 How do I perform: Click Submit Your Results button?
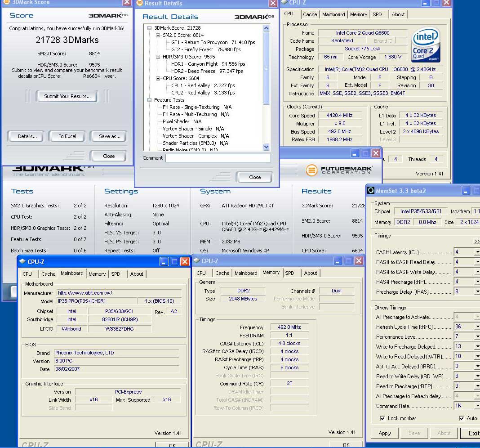[67, 96]
